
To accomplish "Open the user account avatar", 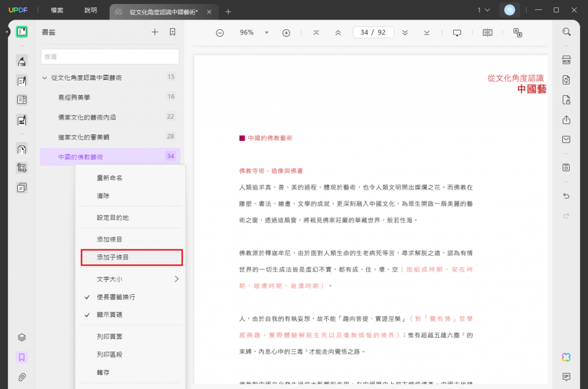I will tap(509, 10).
